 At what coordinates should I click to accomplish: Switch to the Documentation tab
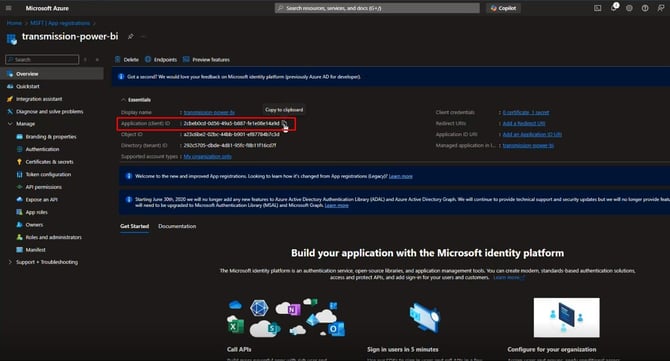click(177, 226)
